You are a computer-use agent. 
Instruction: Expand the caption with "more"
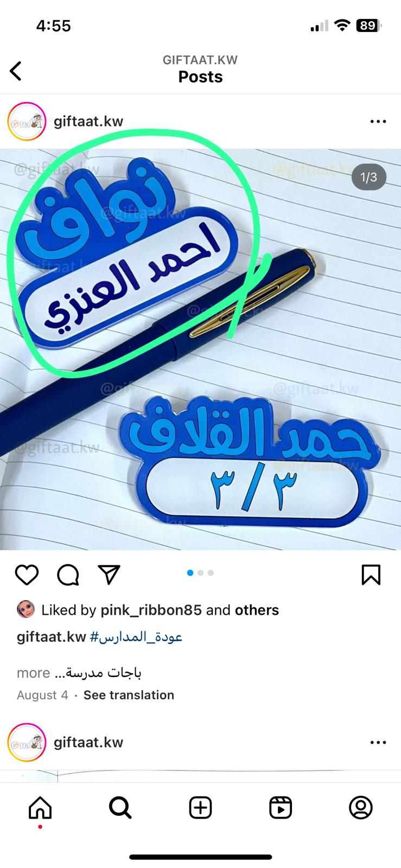(33, 673)
